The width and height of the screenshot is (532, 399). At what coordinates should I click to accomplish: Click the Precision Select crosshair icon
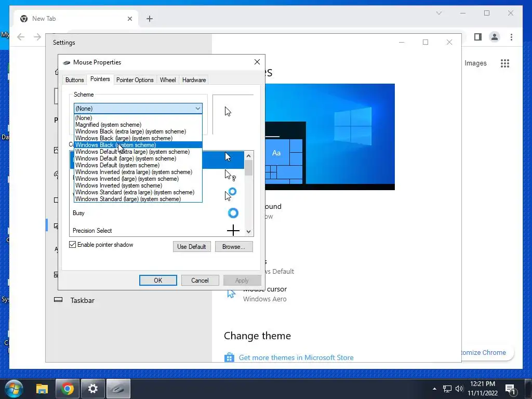233,230
